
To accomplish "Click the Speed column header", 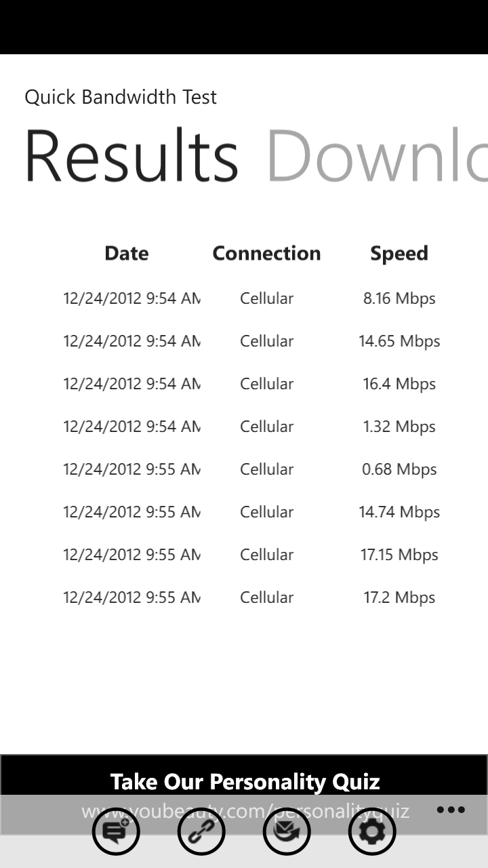I will coord(399,253).
